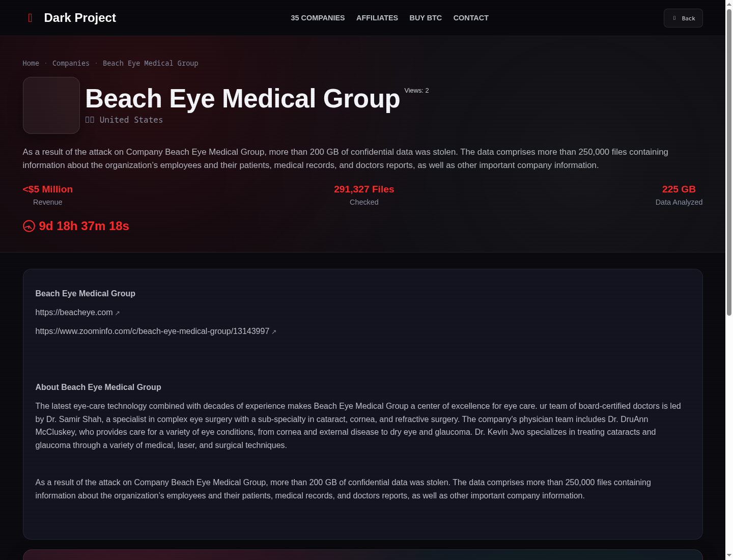Viewport: 733px width, 560px height.
Task: Click the external arrow after the zoominfo URL
Action: coord(274,332)
